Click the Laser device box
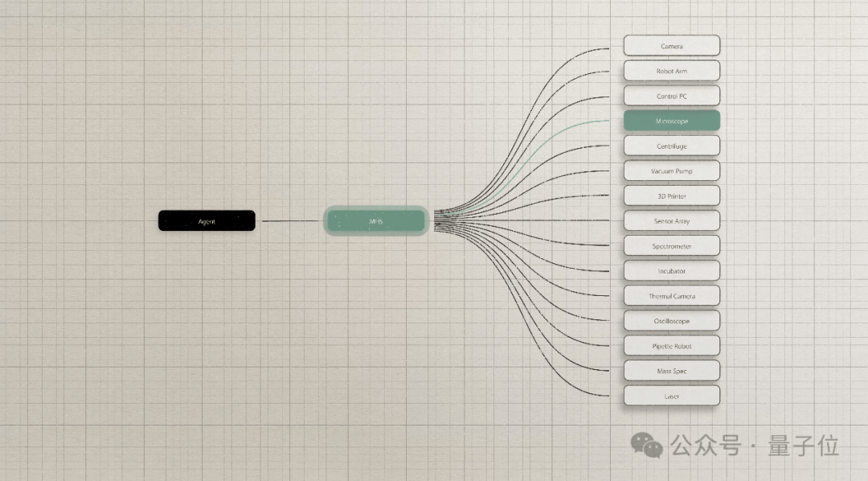This screenshot has height=481, width=868. [671, 396]
